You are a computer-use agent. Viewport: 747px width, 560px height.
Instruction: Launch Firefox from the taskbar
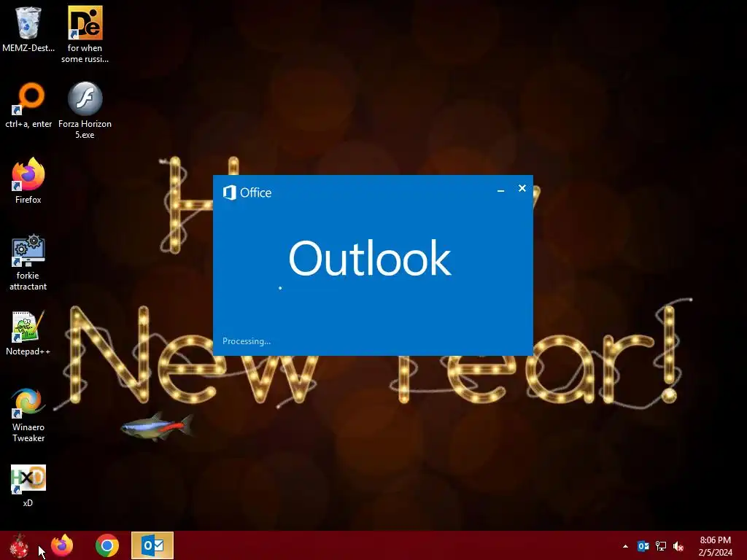[62, 545]
